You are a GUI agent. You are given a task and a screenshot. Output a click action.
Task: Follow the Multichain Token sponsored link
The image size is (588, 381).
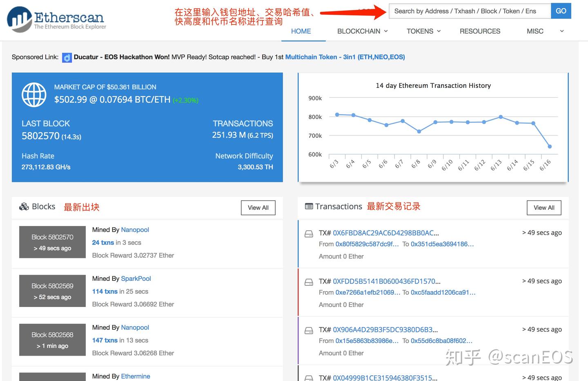pyautogui.click(x=345, y=57)
